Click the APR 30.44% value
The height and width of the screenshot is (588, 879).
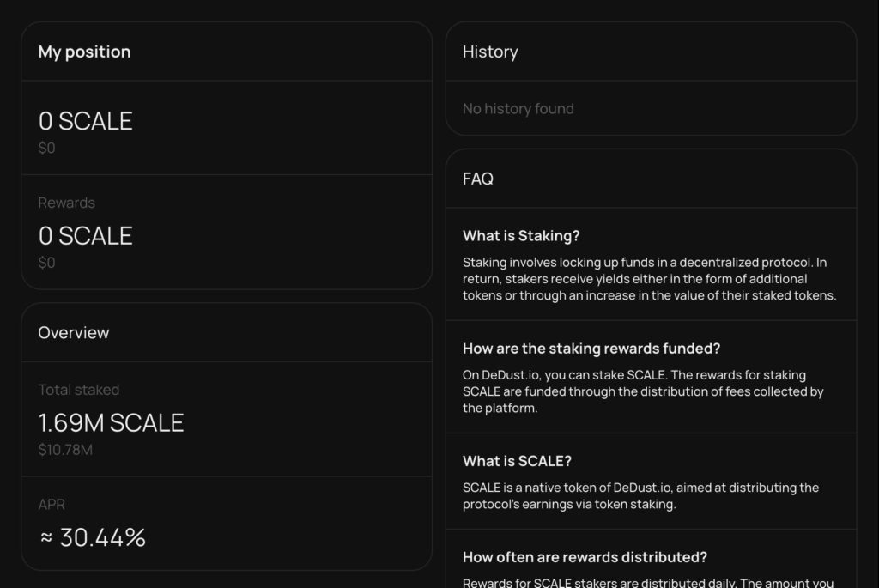click(91, 537)
